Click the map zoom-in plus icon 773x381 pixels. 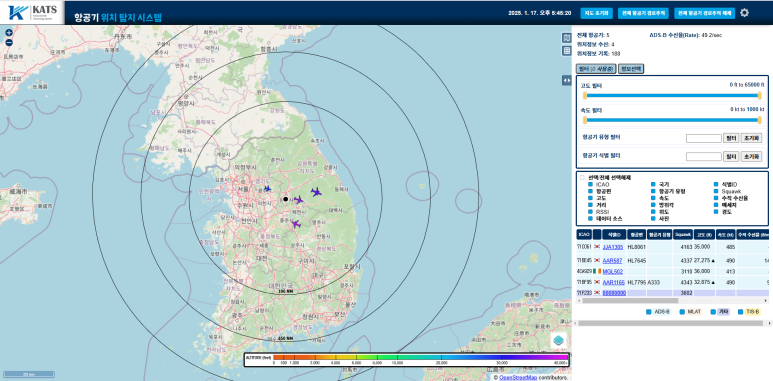[8, 33]
